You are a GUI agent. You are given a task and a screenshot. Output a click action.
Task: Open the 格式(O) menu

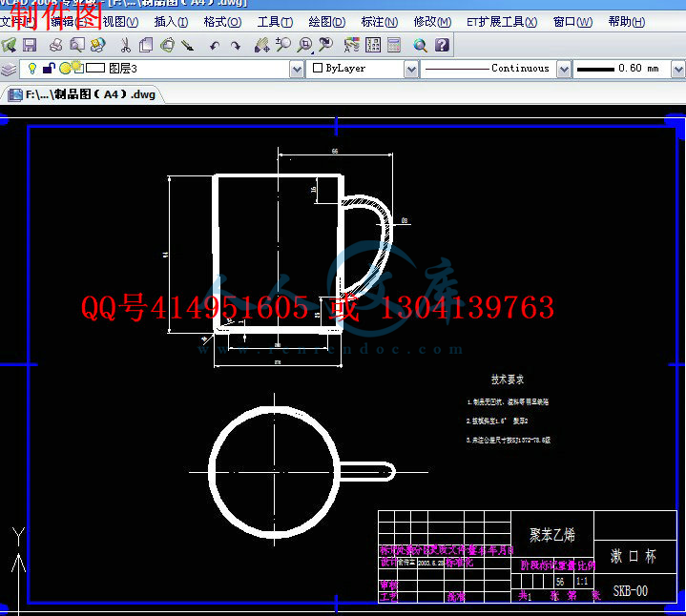[222, 22]
